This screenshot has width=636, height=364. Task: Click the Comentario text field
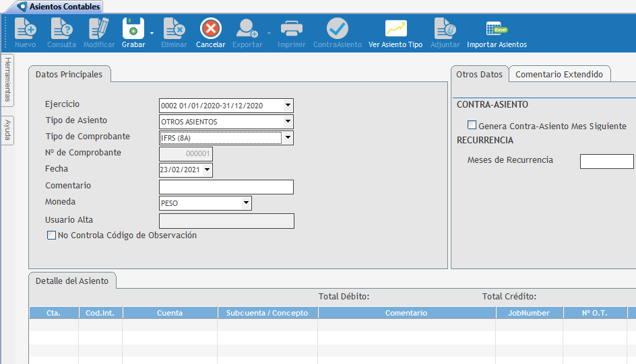[226, 187]
